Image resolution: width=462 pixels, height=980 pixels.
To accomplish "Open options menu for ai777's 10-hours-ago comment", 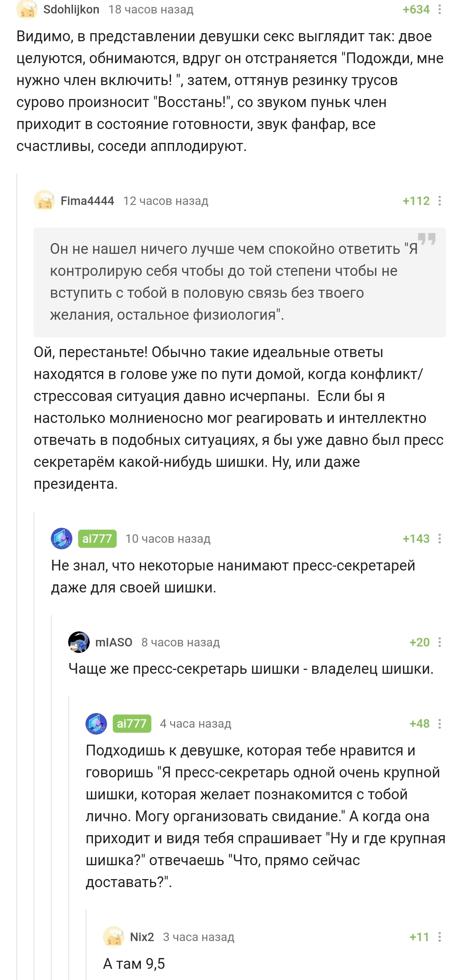I will click(x=439, y=539).
